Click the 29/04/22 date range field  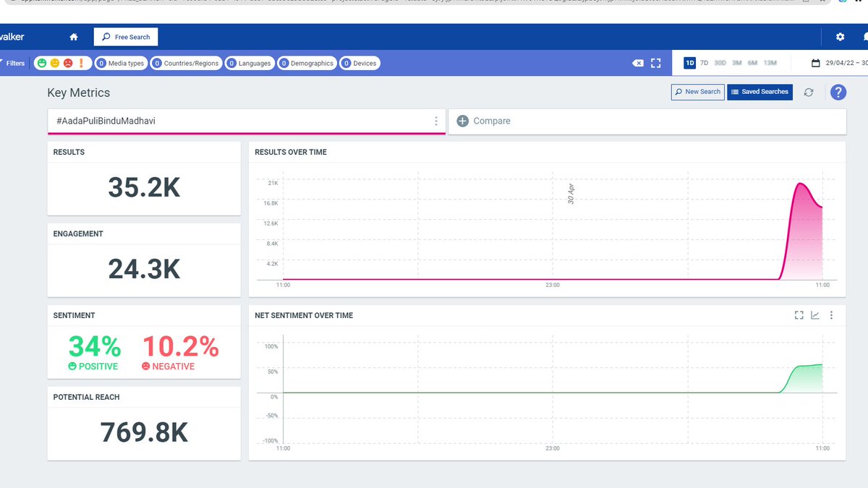pyautogui.click(x=846, y=63)
